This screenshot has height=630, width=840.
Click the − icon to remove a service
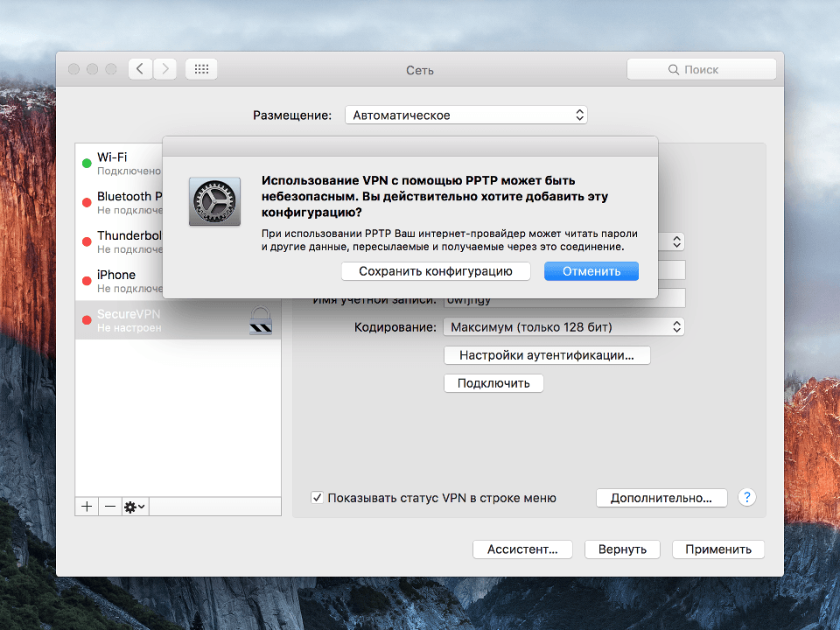(109, 506)
